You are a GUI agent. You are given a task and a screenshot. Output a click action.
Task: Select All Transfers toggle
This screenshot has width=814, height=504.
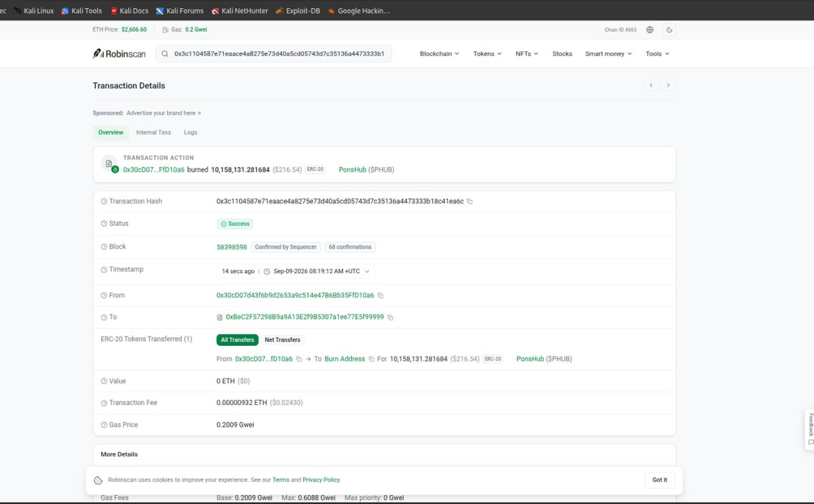pos(237,340)
